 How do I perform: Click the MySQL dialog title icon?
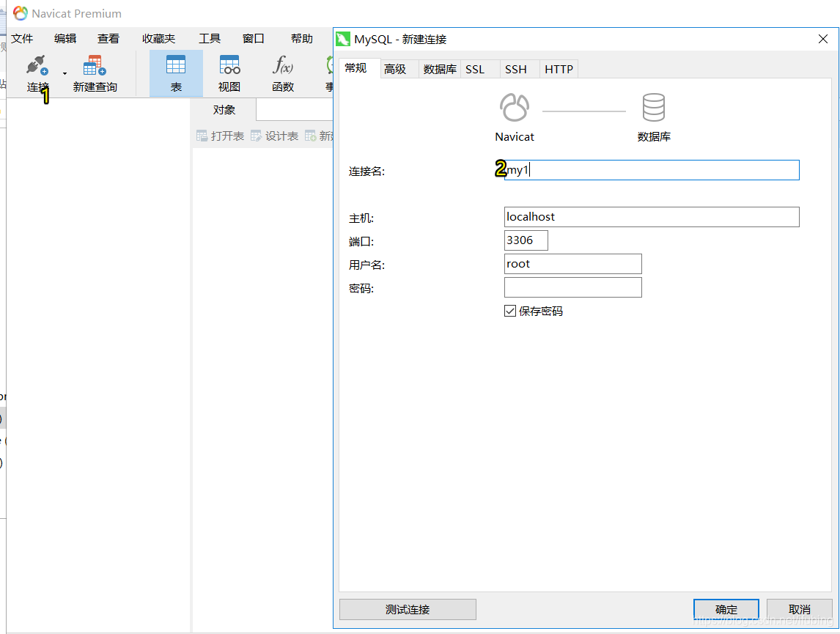(343, 39)
